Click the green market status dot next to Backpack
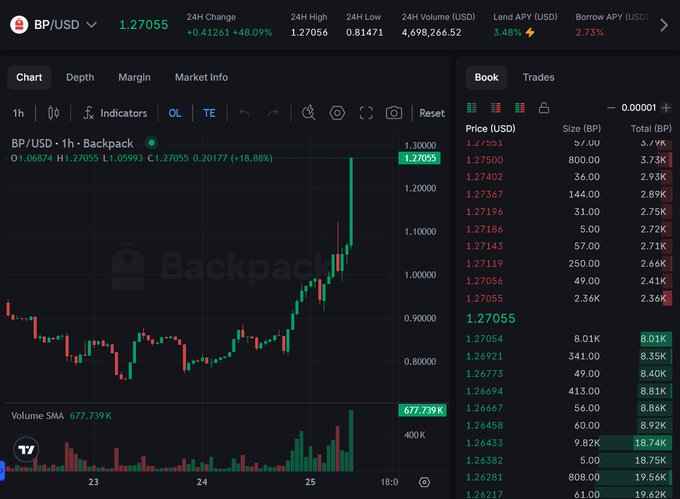The height and width of the screenshot is (499, 680). [x=151, y=142]
